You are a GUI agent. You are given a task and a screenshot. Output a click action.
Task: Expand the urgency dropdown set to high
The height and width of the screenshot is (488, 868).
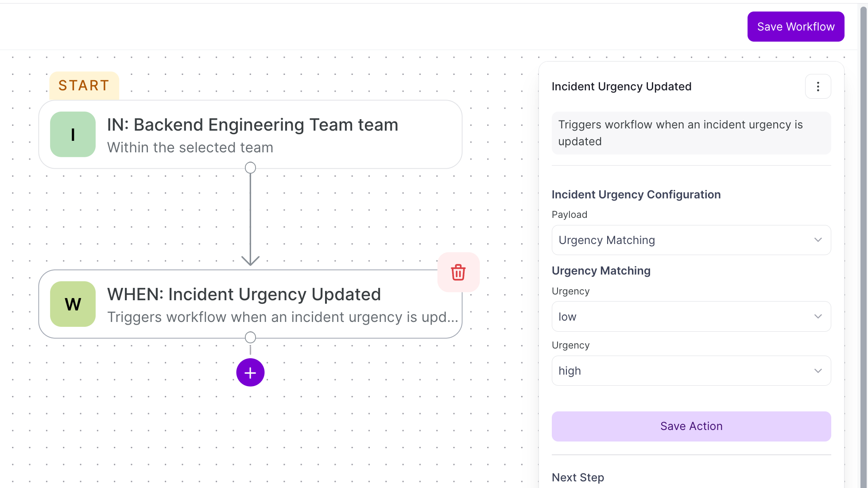click(691, 371)
